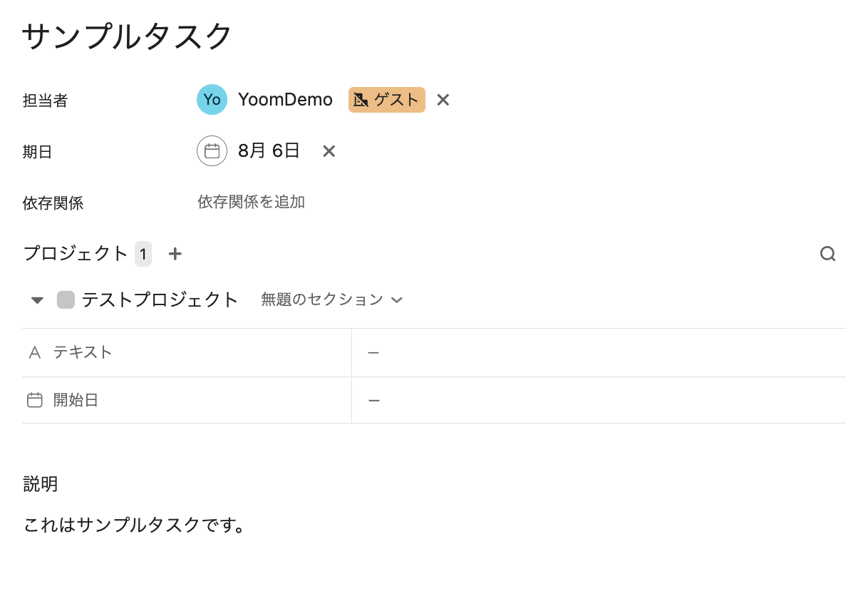The height and width of the screenshot is (589, 868).
Task: Click the サンプルタスク task title
Action: [128, 36]
